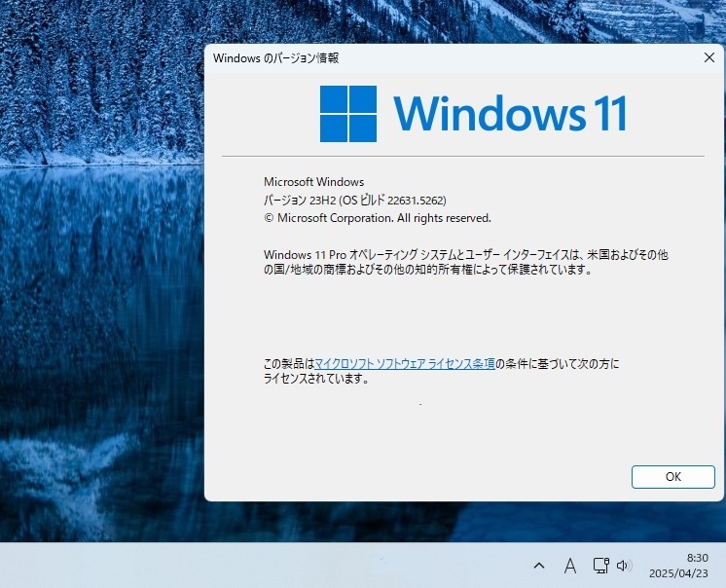Click the ライセンスされています。 text line
Image resolution: width=726 pixels, height=588 pixels.
pos(316,379)
